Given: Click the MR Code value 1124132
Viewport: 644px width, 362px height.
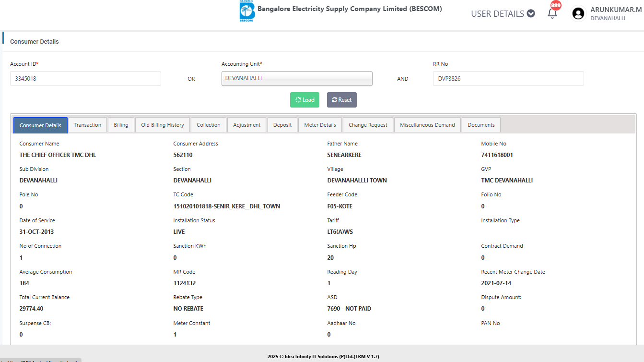Looking at the screenshot, I should pyautogui.click(x=185, y=283).
